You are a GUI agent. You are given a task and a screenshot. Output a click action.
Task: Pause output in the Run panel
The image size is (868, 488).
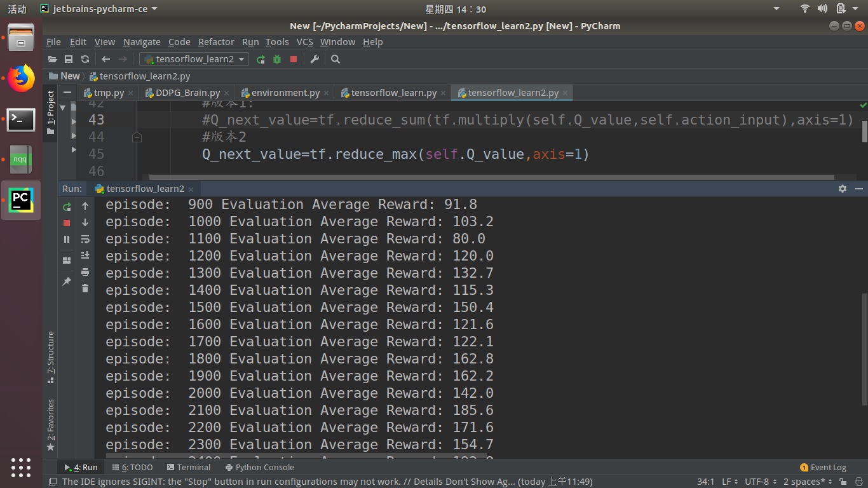tap(67, 239)
